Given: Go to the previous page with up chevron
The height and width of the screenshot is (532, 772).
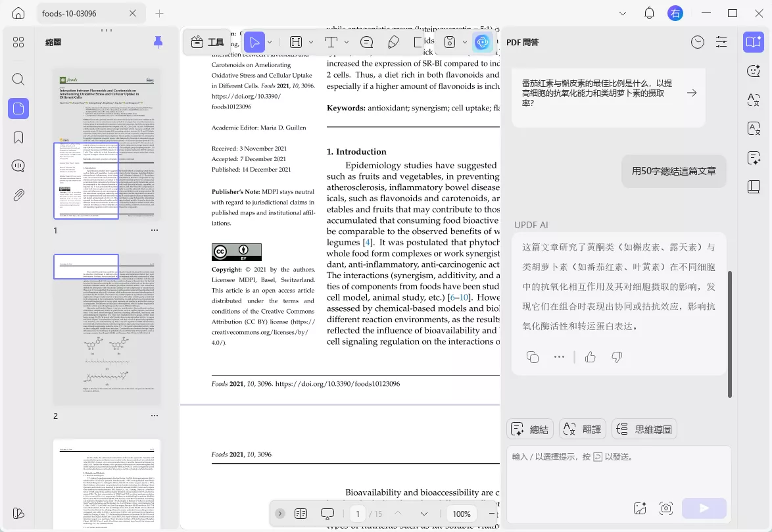Looking at the screenshot, I should (x=398, y=514).
